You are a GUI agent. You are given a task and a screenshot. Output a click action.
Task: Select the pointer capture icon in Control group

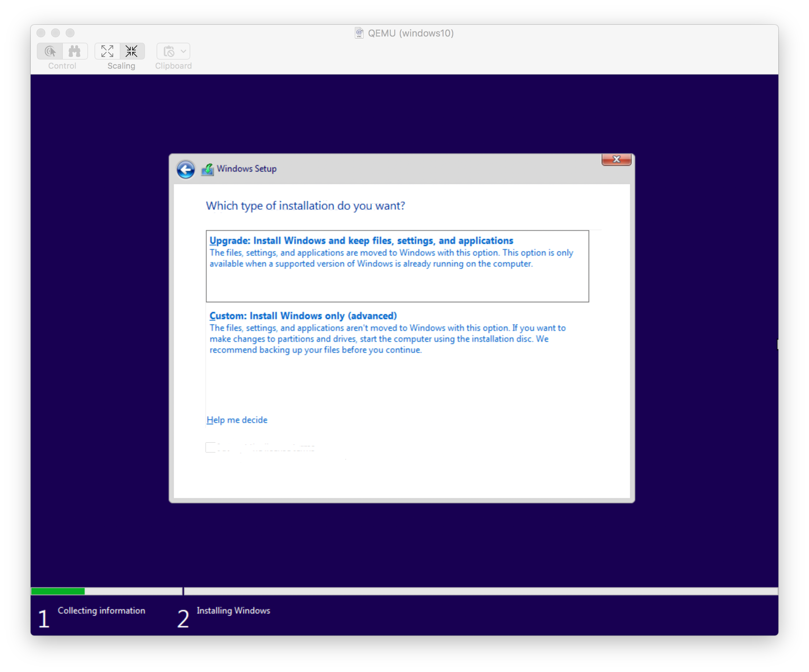(50, 51)
